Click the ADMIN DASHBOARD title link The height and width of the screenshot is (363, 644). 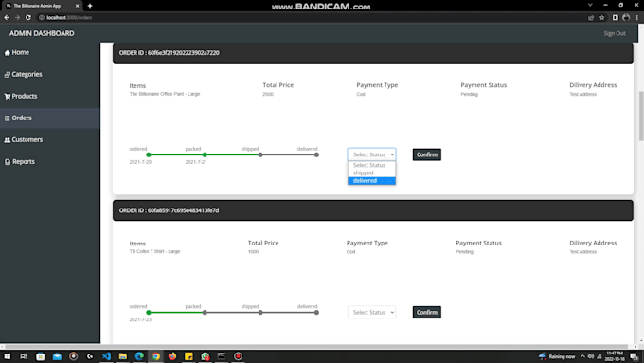click(x=42, y=33)
